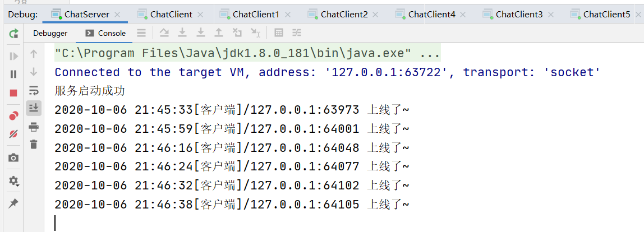
Task: Click the java.exe command line text
Action: tap(247, 53)
